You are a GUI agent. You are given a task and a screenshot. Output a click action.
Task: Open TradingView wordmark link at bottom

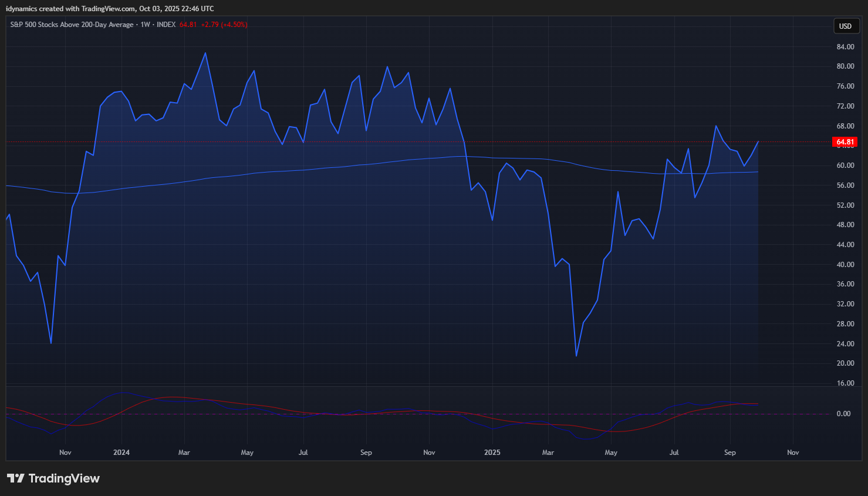click(x=64, y=478)
